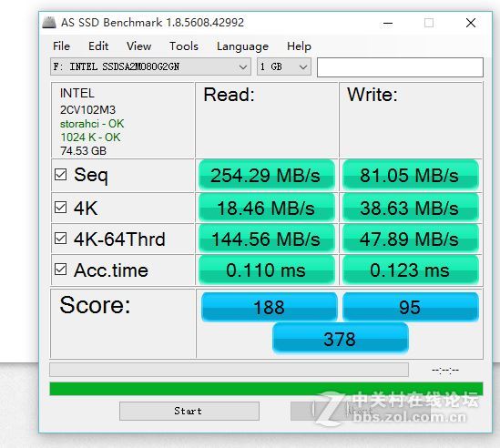The image size is (500, 448).
Task: Toggle the Acc.time test checkbox
Action: point(61,270)
